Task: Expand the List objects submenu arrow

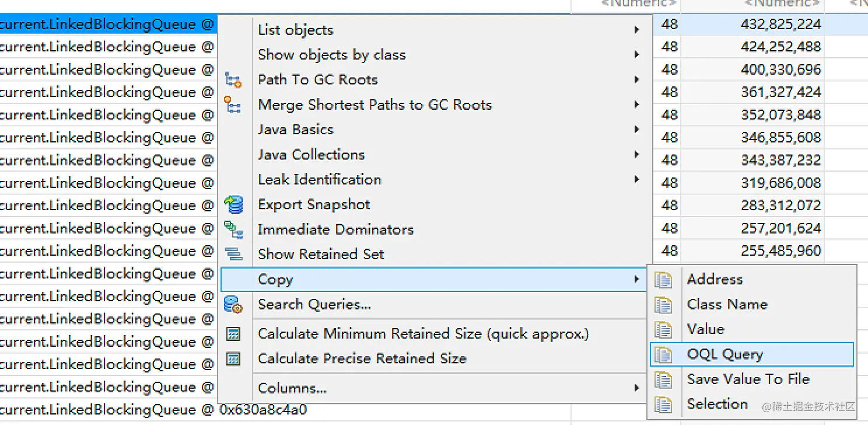Action: (637, 30)
